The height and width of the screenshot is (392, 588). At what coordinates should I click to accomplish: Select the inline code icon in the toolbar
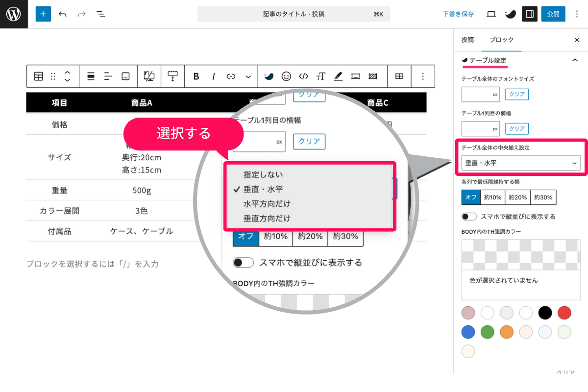tap(303, 76)
